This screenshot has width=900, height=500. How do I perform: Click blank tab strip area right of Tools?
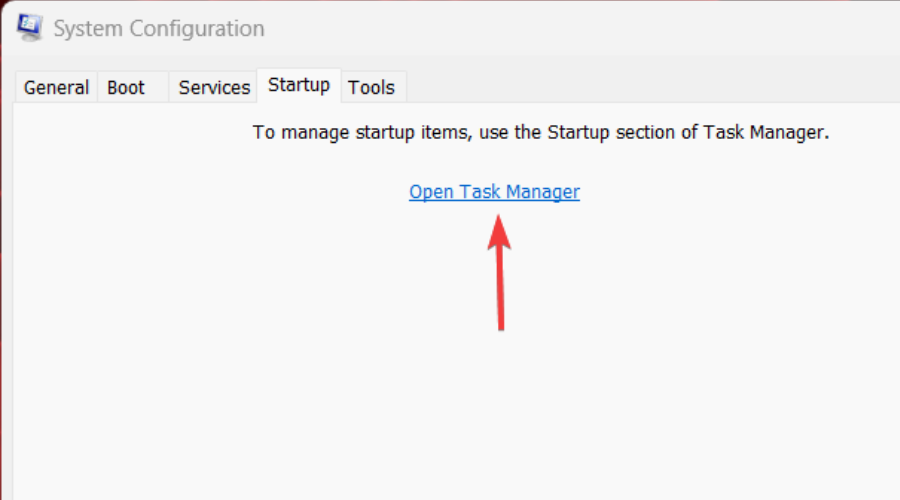click(650, 88)
